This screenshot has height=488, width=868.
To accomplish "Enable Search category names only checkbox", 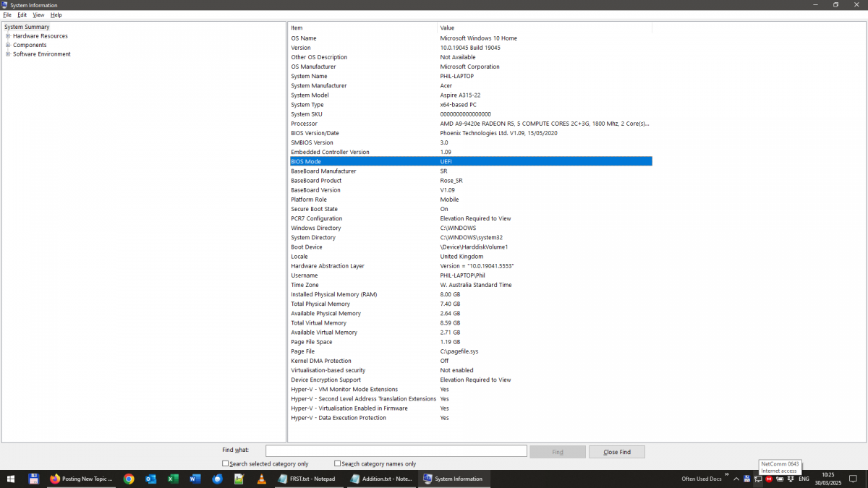I will click(x=338, y=463).
